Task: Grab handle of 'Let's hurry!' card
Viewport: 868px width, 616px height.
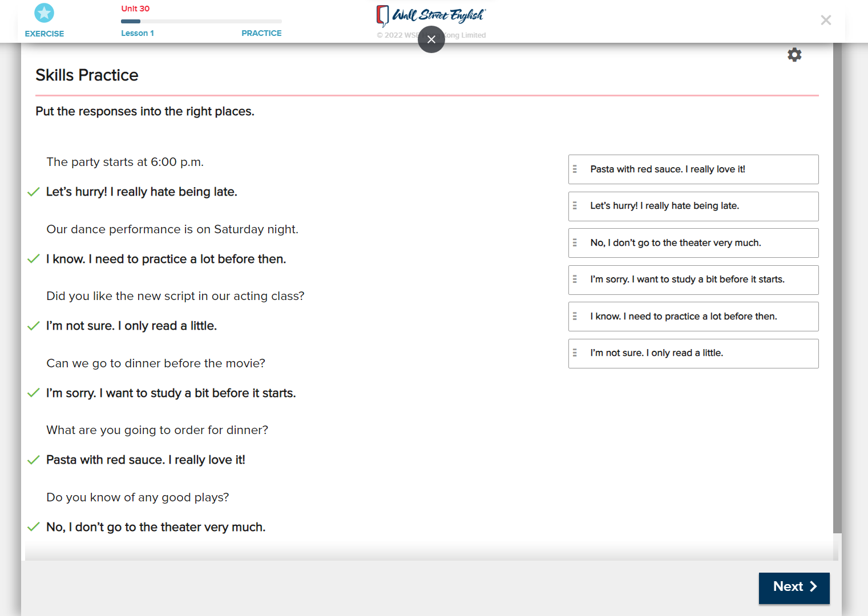Action: click(x=575, y=206)
